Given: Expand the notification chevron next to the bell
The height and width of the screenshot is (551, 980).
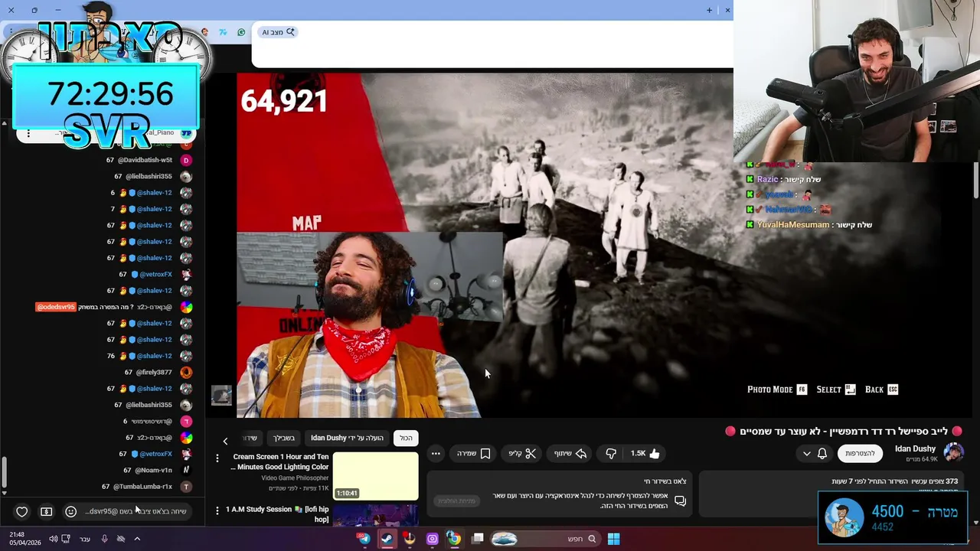Looking at the screenshot, I should [806, 453].
